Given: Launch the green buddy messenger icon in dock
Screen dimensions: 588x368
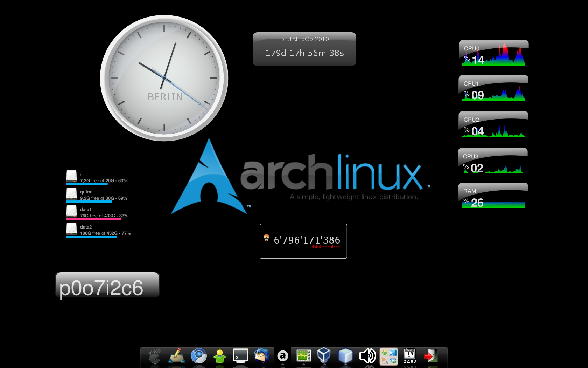Looking at the screenshot, I should pyautogui.click(x=220, y=356).
